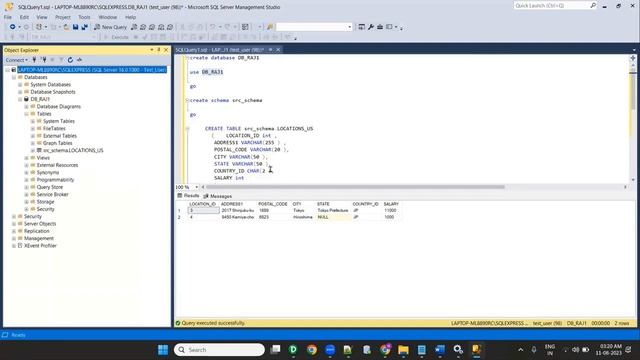This screenshot has width=640, height=360.
Task: Open the Edit menu
Action: (24, 17)
